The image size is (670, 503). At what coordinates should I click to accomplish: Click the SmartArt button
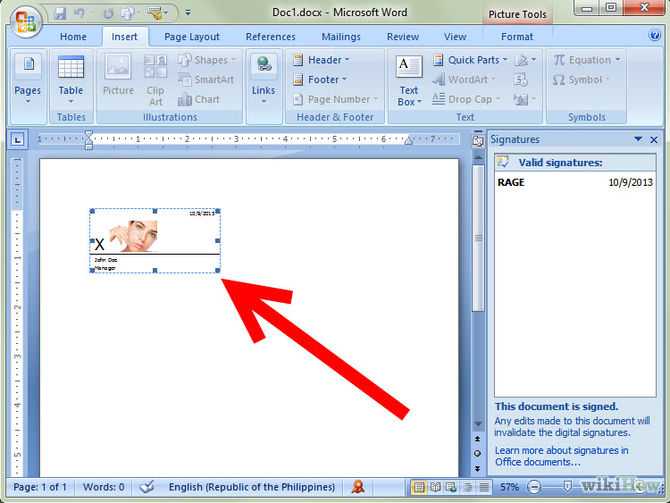point(207,79)
